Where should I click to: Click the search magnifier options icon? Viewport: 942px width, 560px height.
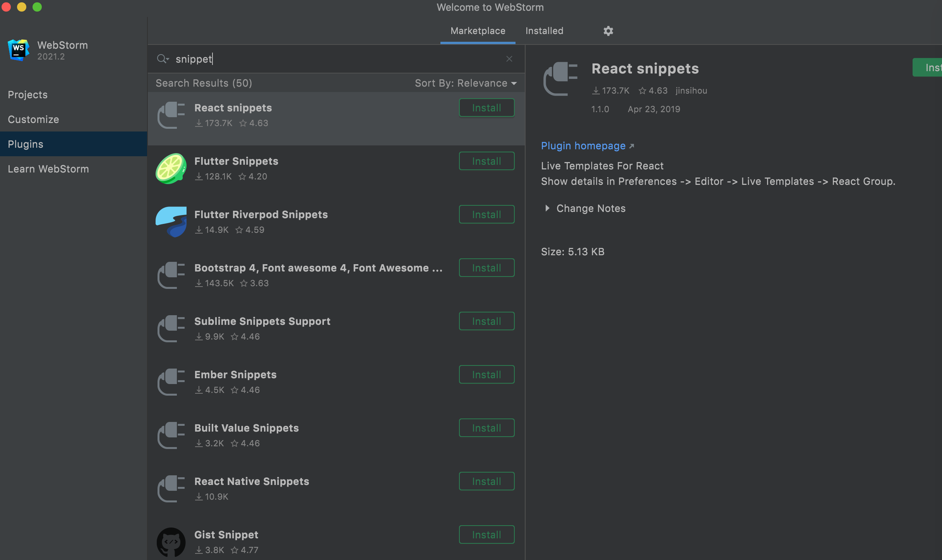click(x=163, y=59)
